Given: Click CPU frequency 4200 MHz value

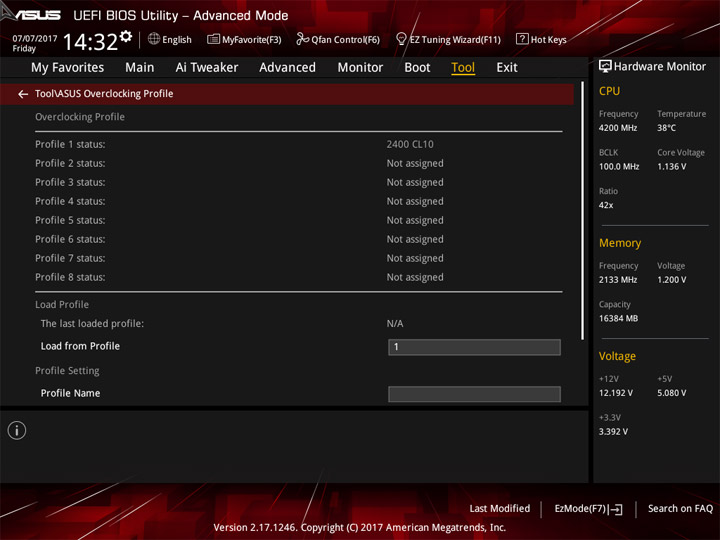Looking at the screenshot, I should 618,128.
